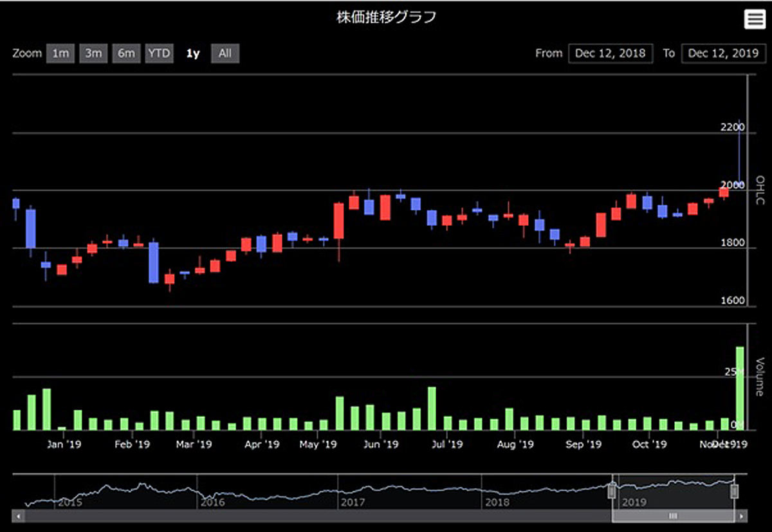Click the Sep '19 axis label
The width and height of the screenshot is (772, 532).
(585, 444)
